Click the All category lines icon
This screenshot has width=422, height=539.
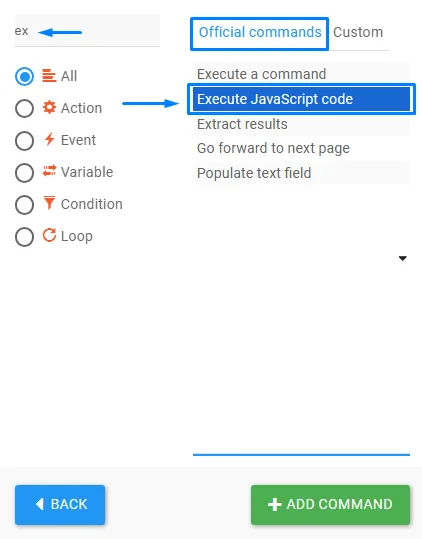coord(49,76)
